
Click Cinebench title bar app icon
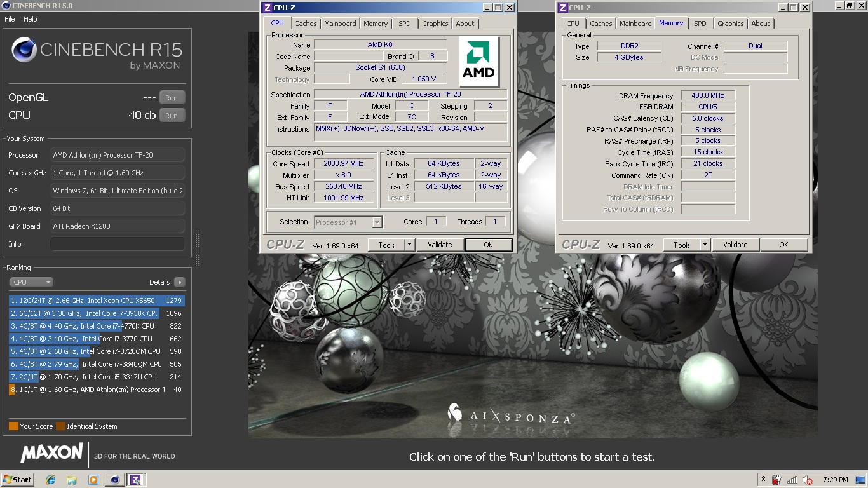point(6,6)
